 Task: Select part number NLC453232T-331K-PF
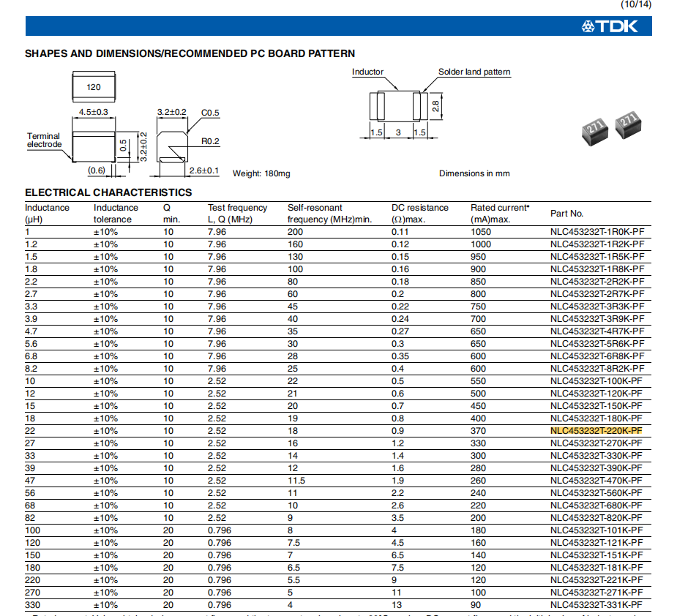point(596,605)
